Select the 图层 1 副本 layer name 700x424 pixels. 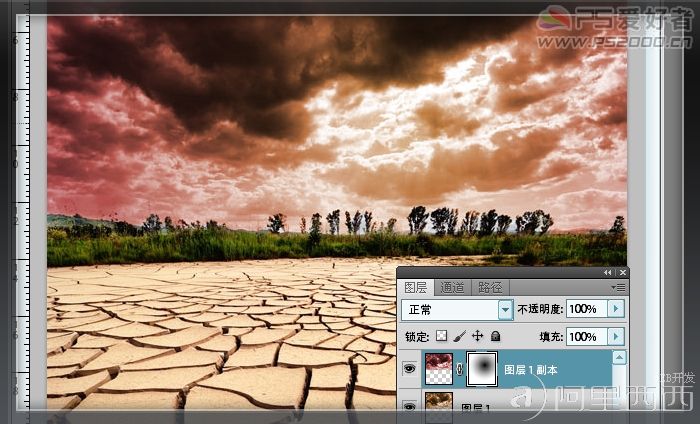tap(530, 370)
